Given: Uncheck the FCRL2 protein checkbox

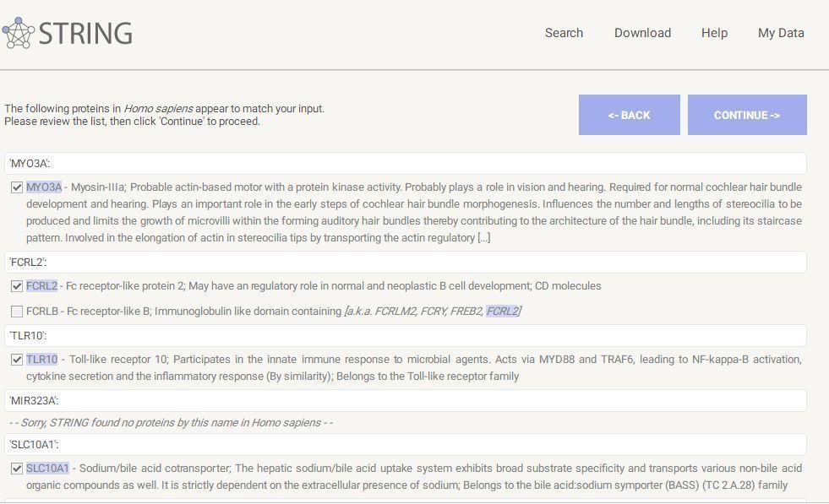Looking at the screenshot, I should click(17, 286).
